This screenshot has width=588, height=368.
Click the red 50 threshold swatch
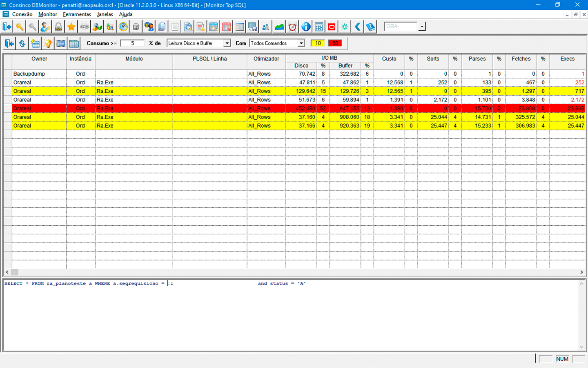335,43
